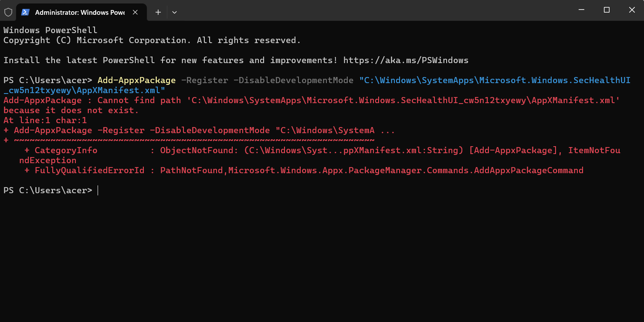Click the 'CategoryInfo' error label
This screenshot has width=644, height=322.
coord(66,150)
